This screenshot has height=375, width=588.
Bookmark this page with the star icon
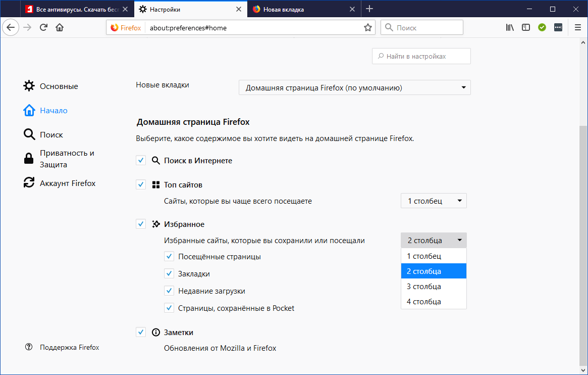[368, 28]
